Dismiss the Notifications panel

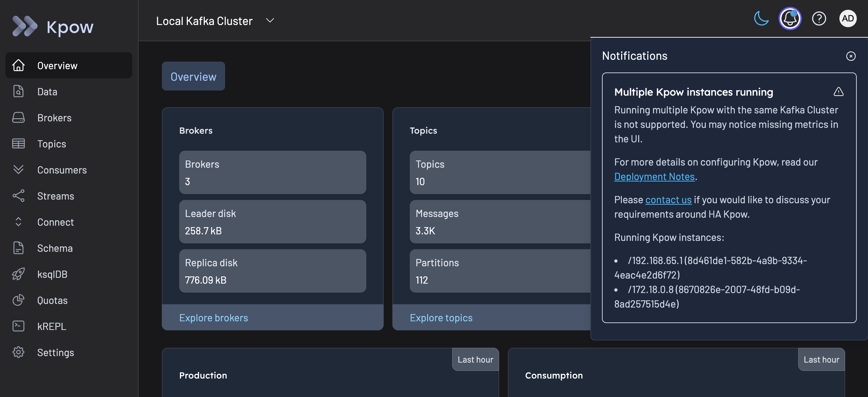(x=851, y=56)
